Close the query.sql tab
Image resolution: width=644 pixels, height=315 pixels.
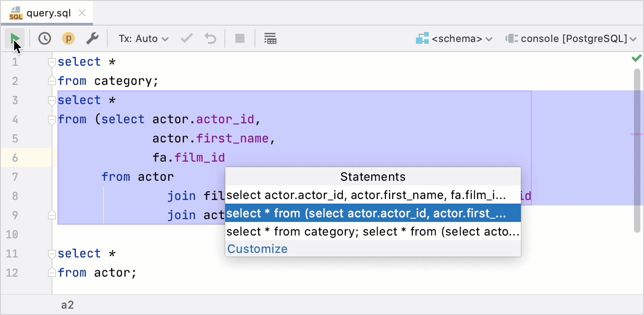click(82, 13)
